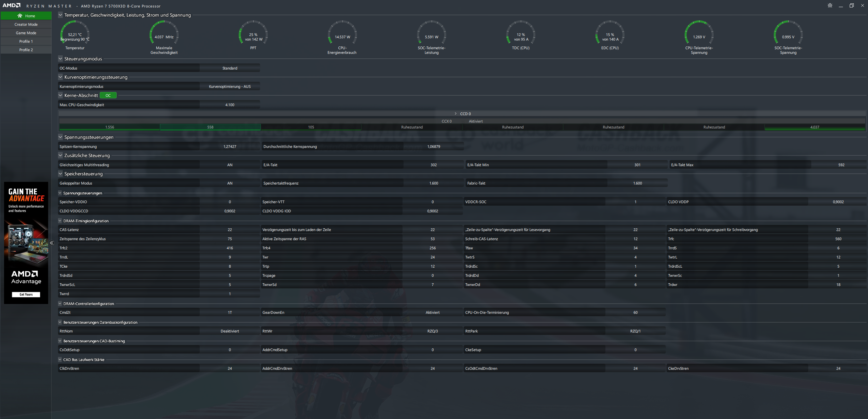The height and width of the screenshot is (419, 868).
Task: Click the CPU-Telemetrie-Spannung gauge
Action: (699, 34)
